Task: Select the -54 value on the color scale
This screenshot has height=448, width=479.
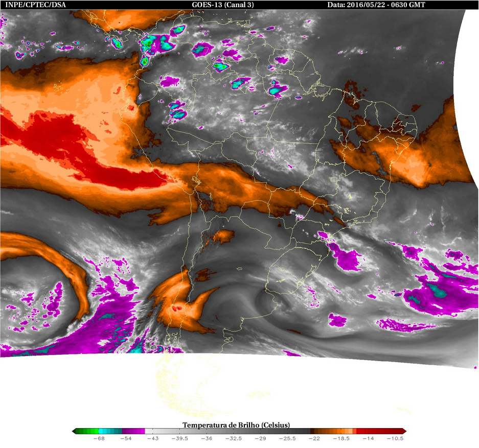Action: pos(126,438)
